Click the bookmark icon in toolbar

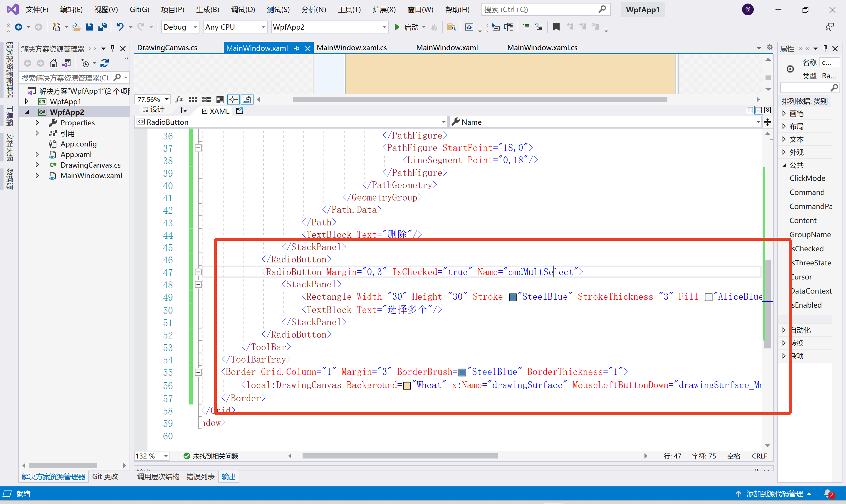(x=556, y=27)
